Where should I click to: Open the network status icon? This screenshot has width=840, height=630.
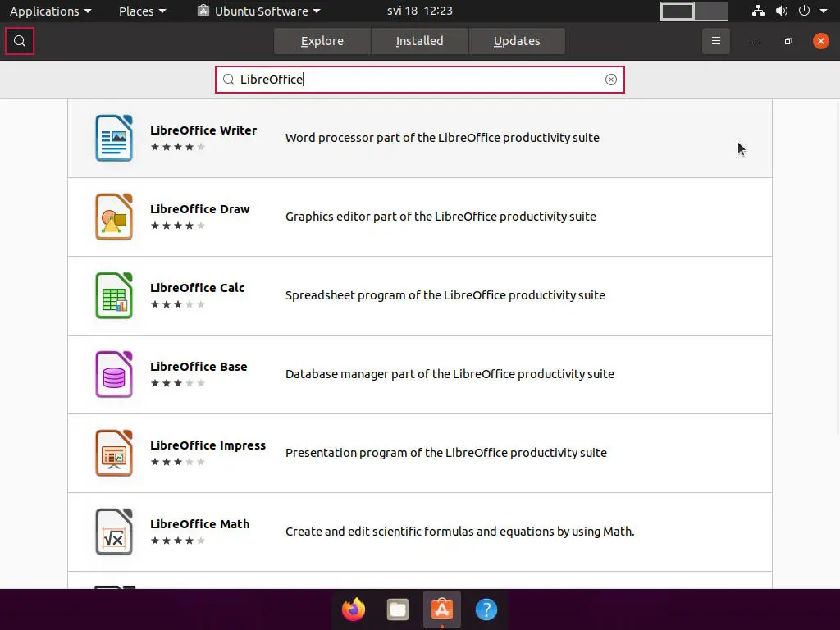(758, 11)
